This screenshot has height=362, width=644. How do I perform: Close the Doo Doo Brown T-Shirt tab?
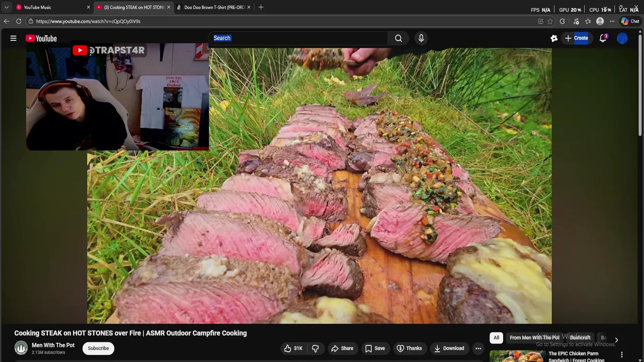pyautogui.click(x=249, y=7)
